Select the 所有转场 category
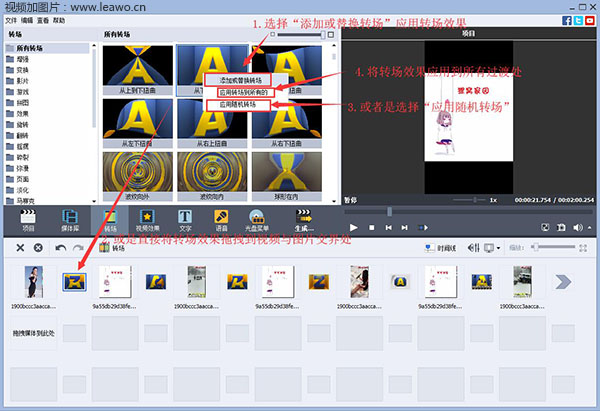The height and width of the screenshot is (411, 600). tap(47, 48)
